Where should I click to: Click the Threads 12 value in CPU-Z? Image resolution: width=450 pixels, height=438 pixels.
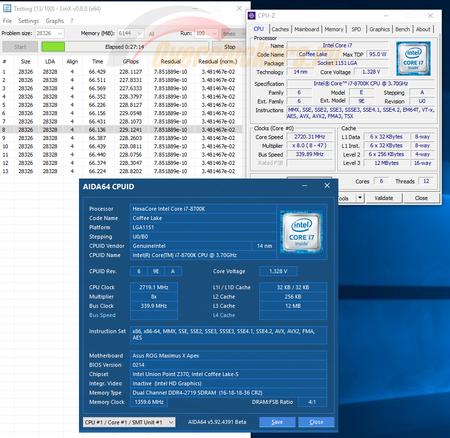click(426, 181)
